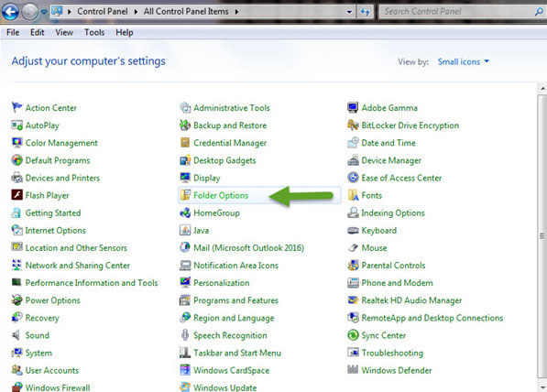Click the Credential Manager vault icon
Viewport: 547px width, 392px height.
pyautogui.click(x=185, y=142)
